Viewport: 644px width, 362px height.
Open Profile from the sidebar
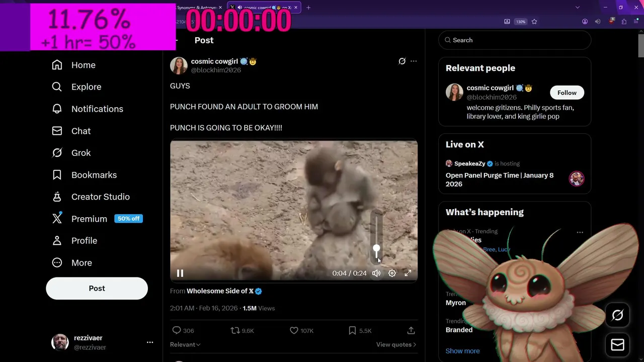pos(74,241)
